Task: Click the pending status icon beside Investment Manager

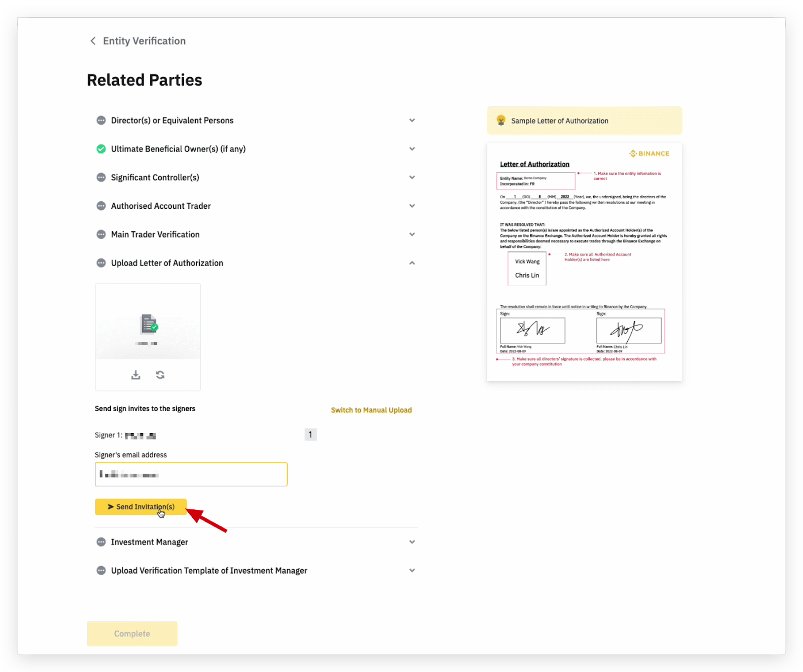Action: pos(101,542)
